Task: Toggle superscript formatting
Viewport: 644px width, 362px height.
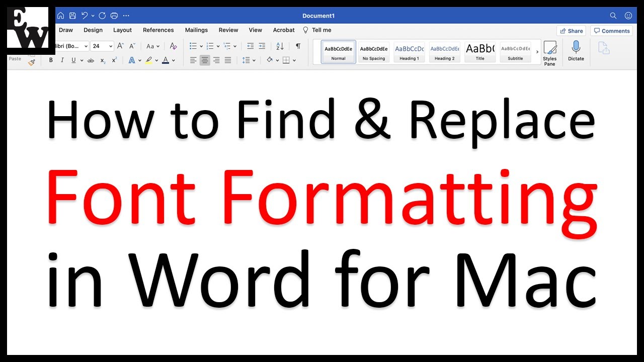Action: pos(114,60)
